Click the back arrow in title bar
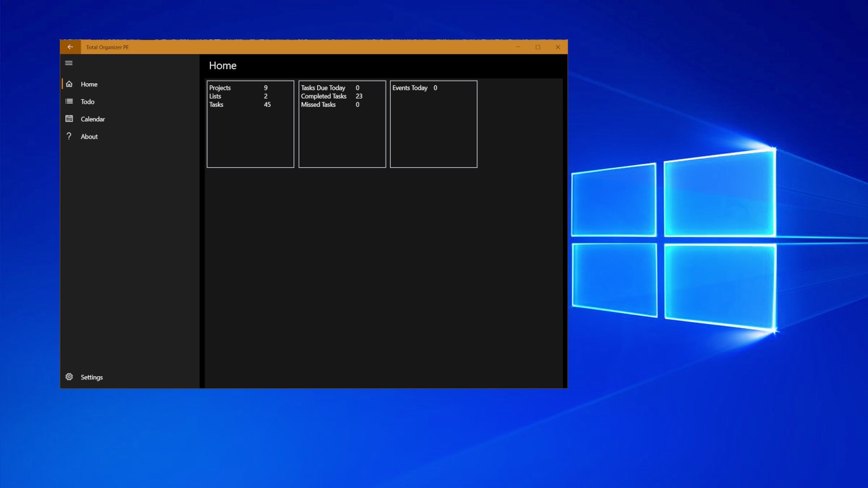Viewport: 868px width, 488px height. pos(70,47)
